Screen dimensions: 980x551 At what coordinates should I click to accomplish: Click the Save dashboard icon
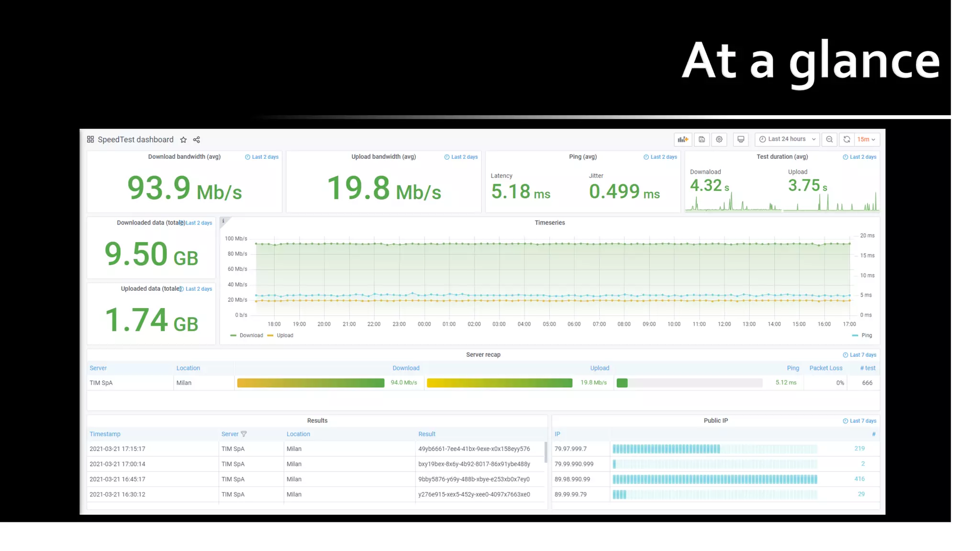702,139
